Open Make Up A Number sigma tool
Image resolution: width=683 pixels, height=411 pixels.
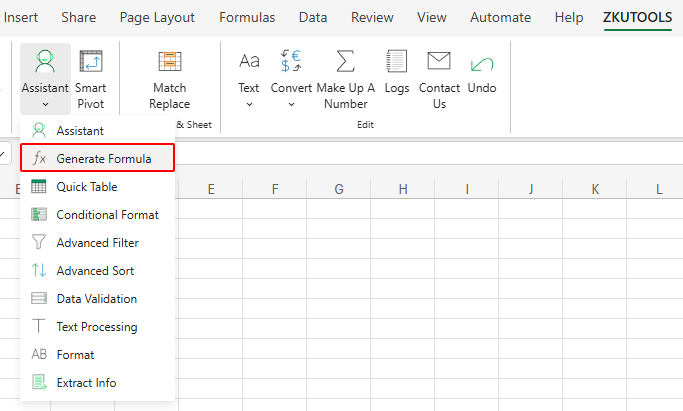point(345,79)
